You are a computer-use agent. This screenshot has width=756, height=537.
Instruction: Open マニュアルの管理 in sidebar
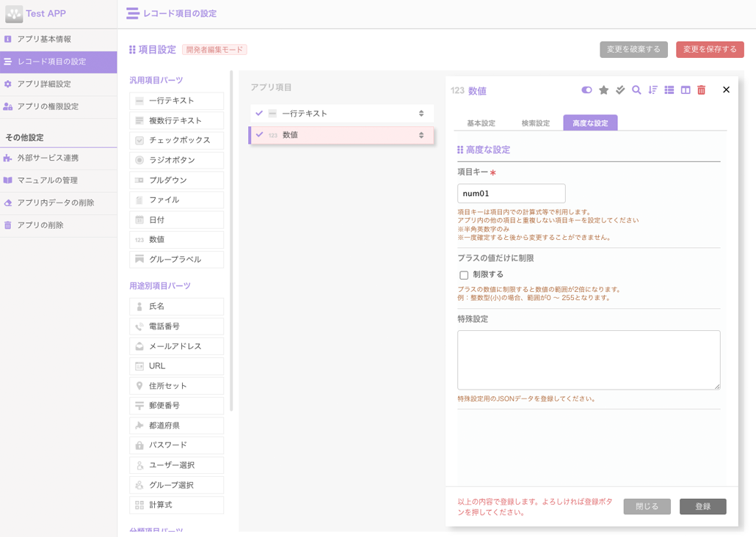point(58,180)
